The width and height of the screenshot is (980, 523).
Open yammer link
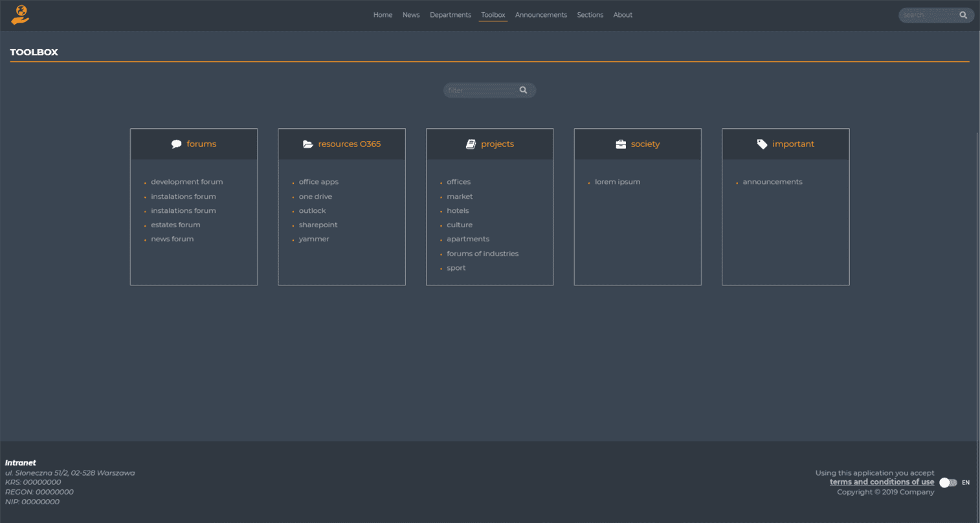314,239
